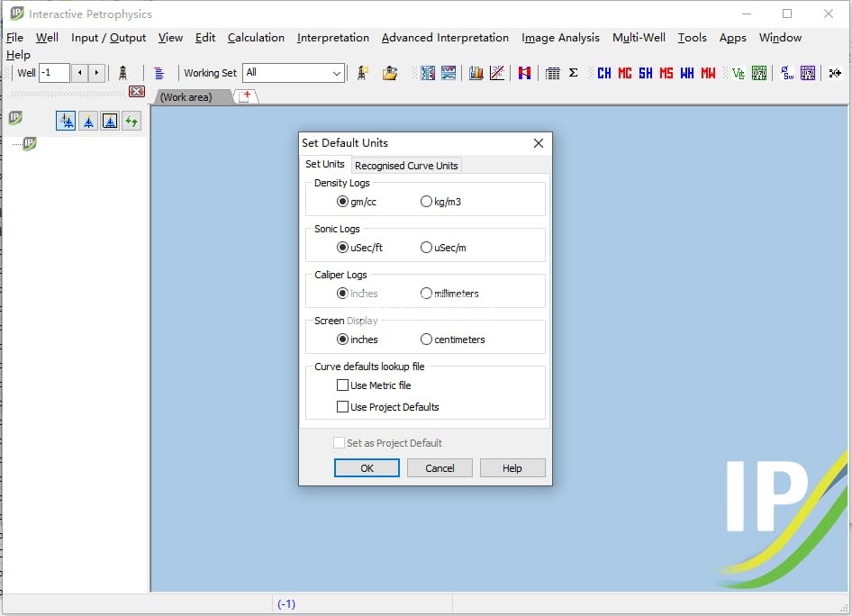
Task: Click the Well number input field
Action: [54, 73]
